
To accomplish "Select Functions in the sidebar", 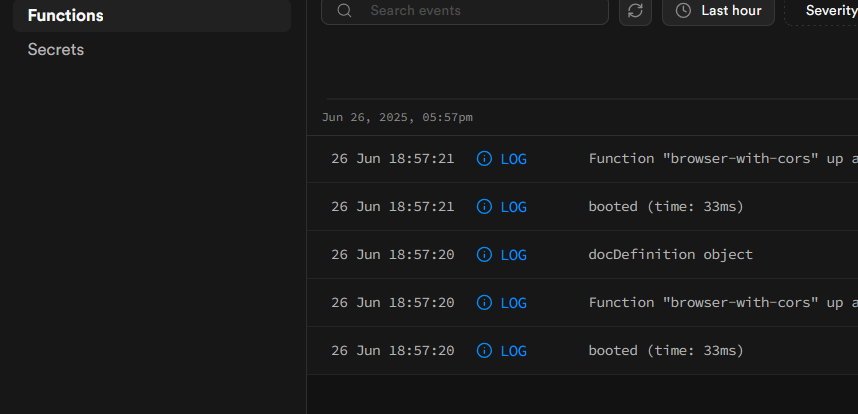I will pos(66,15).
